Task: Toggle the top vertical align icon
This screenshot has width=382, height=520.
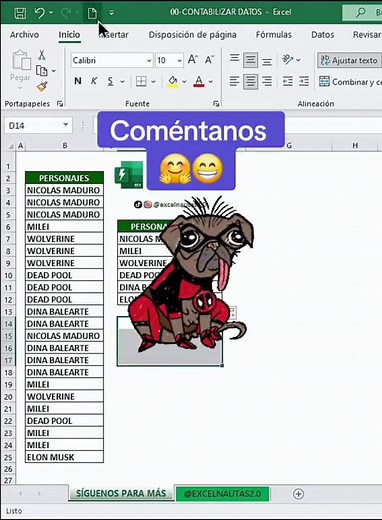Action: click(x=234, y=59)
